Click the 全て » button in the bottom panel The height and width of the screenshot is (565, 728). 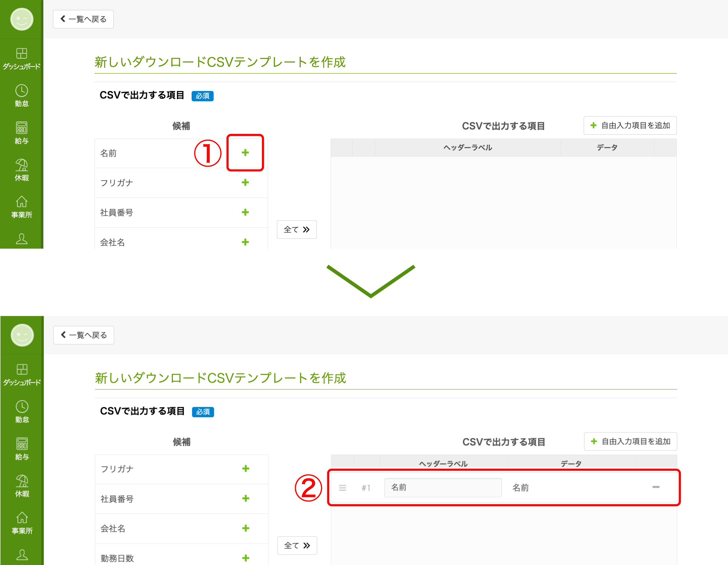[297, 545]
